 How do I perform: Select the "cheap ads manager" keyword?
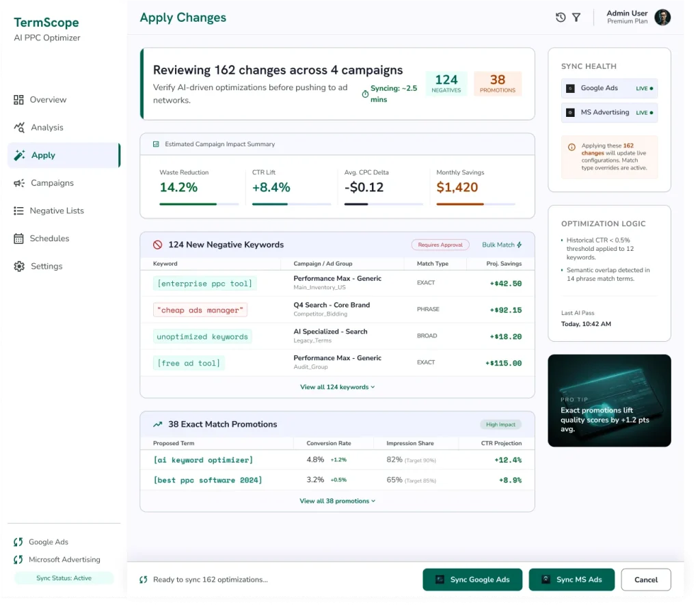[200, 310]
